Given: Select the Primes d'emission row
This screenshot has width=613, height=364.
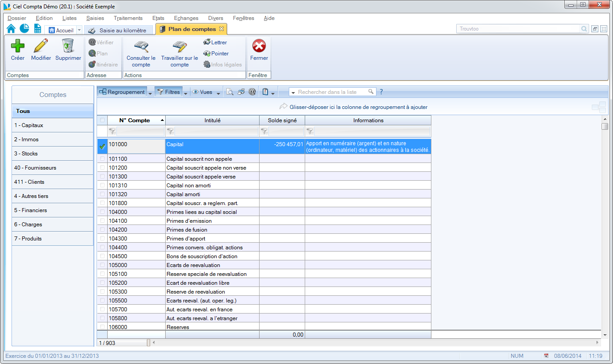Looking at the screenshot, I should point(264,221).
